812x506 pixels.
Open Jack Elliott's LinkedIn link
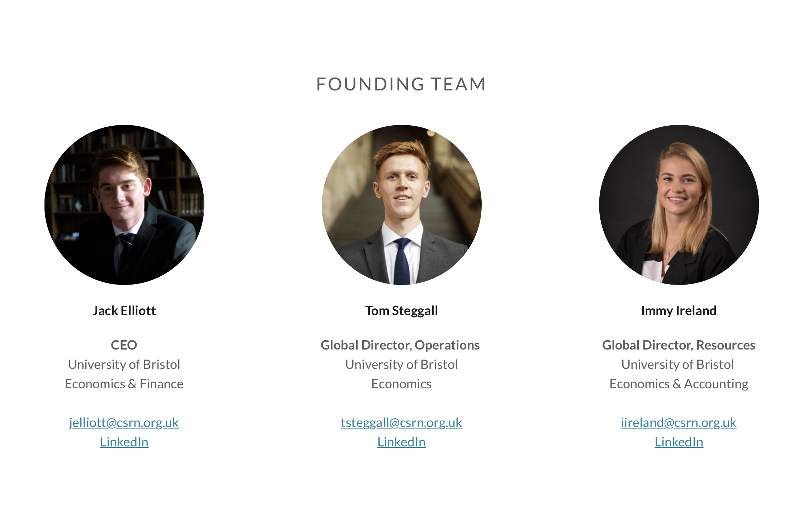pyautogui.click(x=124, y=442)
